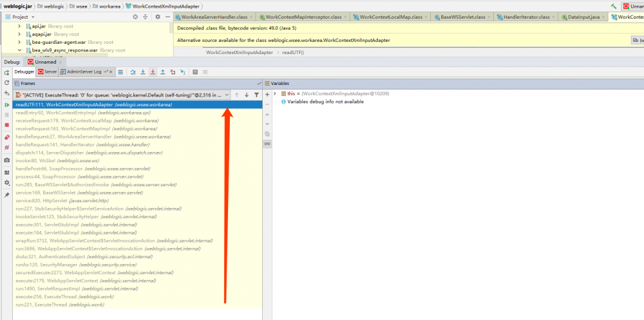Open the WorkAreaServerHandler.class editor tab
644x320 pixels.
214,17
